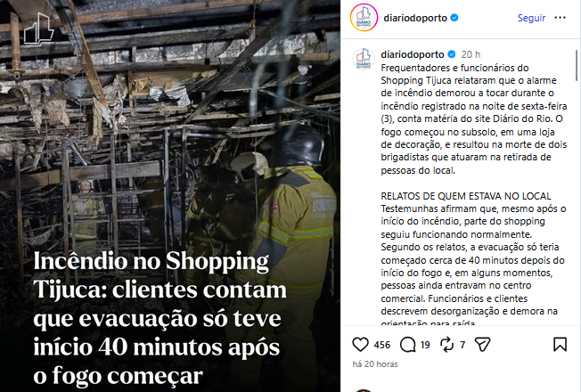
Task: Repost using the circular arrows icon
Action: pos(446,345)
